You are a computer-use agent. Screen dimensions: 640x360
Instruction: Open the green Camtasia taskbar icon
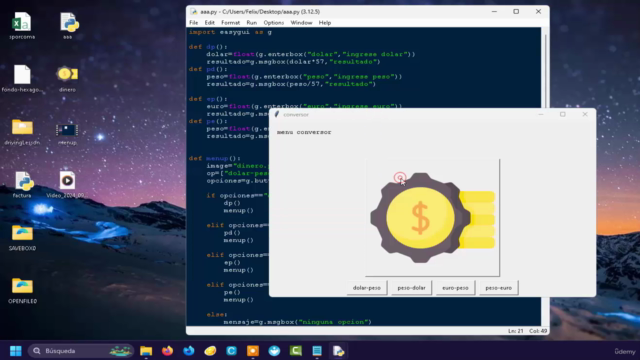(x=296, y=351)
